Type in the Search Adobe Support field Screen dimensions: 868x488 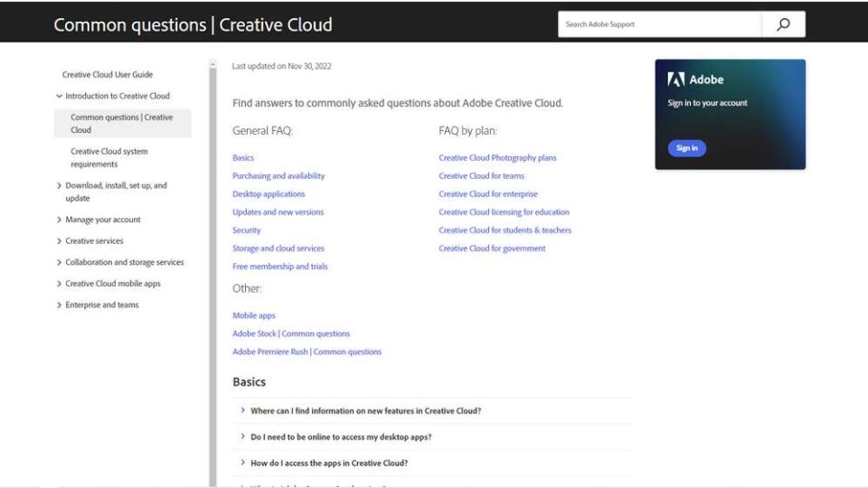pyautogui.click(x=660, y=24)
